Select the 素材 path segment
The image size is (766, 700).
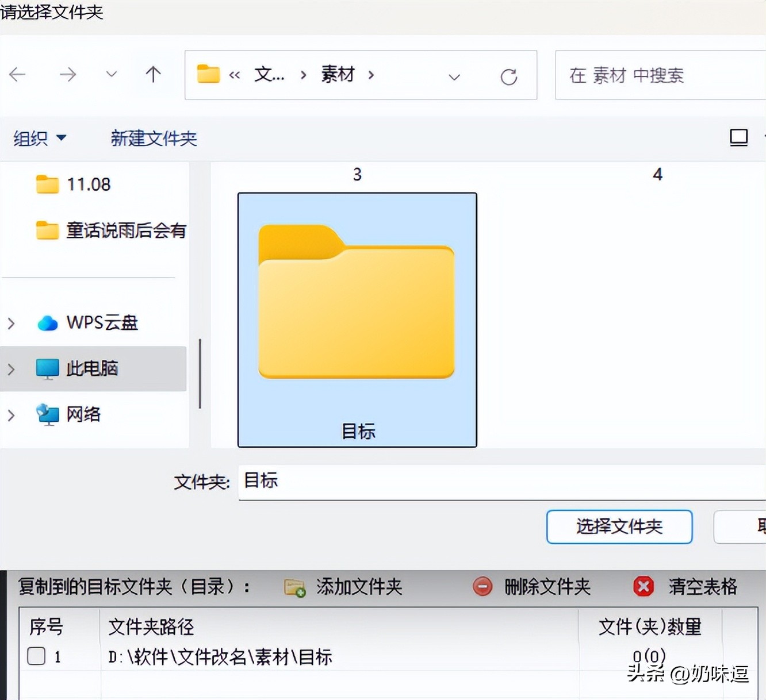338,74
